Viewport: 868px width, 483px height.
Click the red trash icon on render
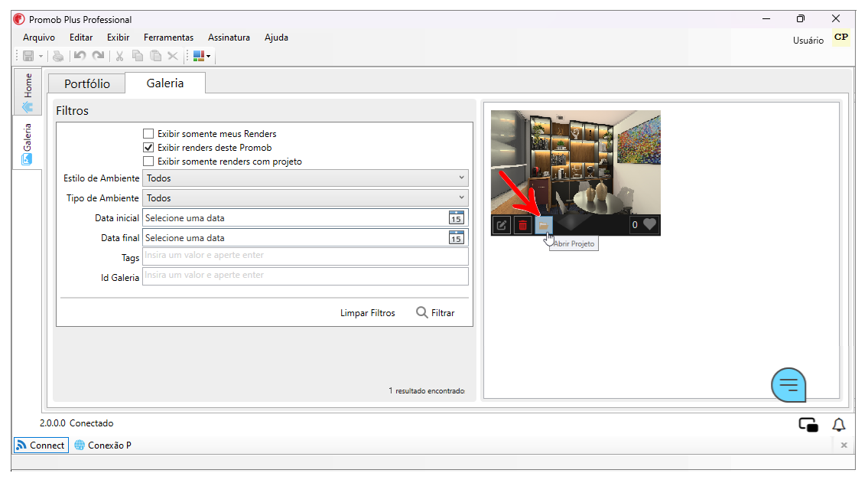522,225
